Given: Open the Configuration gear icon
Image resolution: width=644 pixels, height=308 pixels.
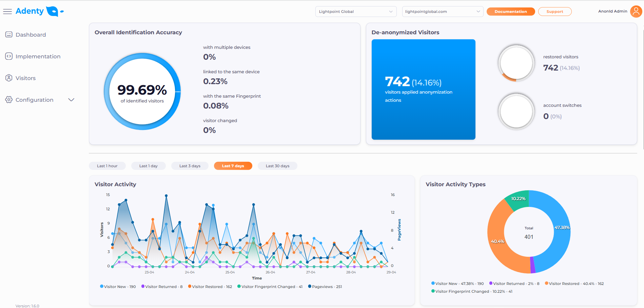Looking at the screenshot, I should (x=8, y=99).
